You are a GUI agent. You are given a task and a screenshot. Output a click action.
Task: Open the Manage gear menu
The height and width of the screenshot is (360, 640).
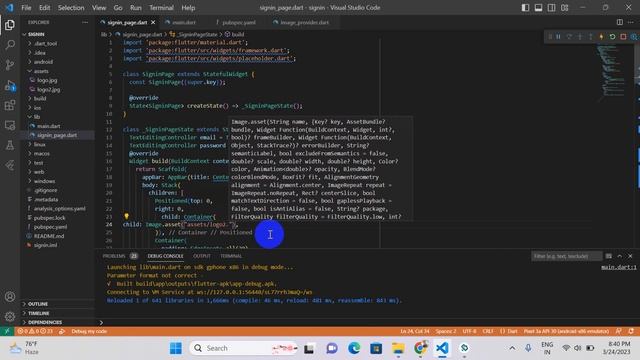[x=10, y=316]
